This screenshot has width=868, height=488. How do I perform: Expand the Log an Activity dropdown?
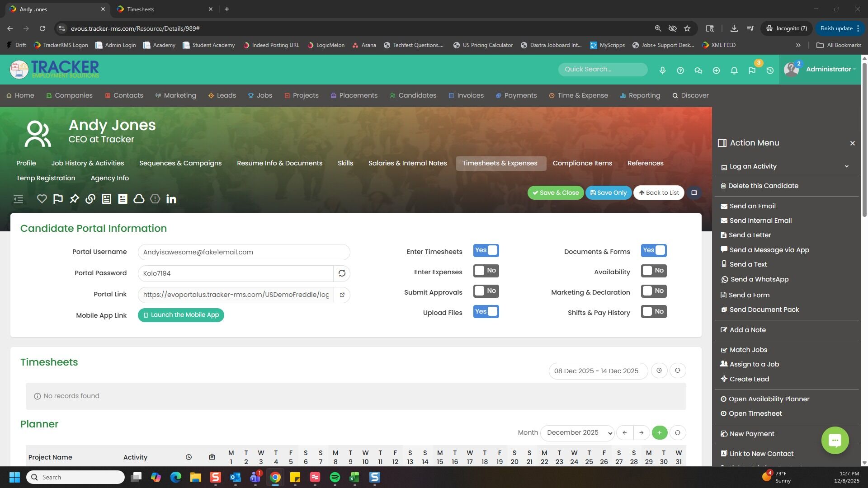pyautogui.click(x=846, y=166)
